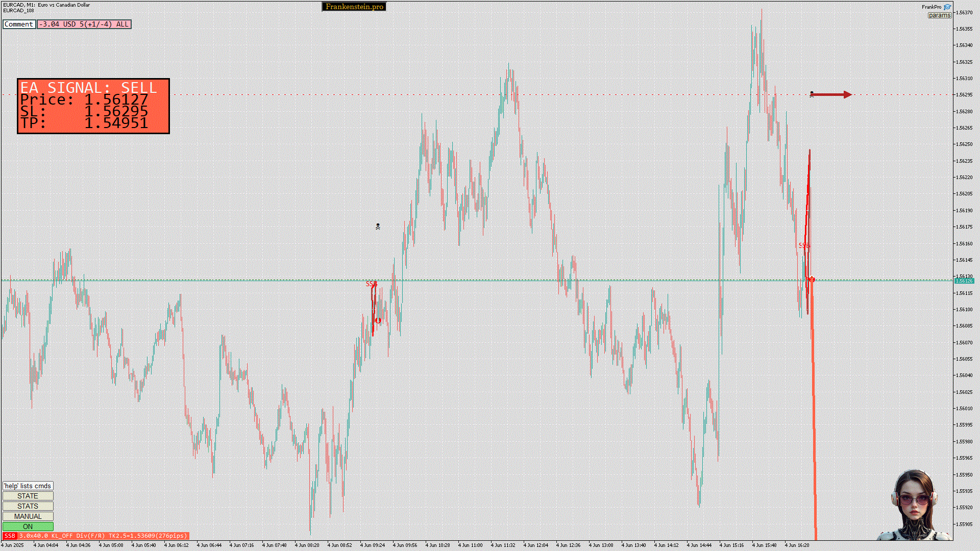Click the red SSB badge in status bar

tap(10, 536)
